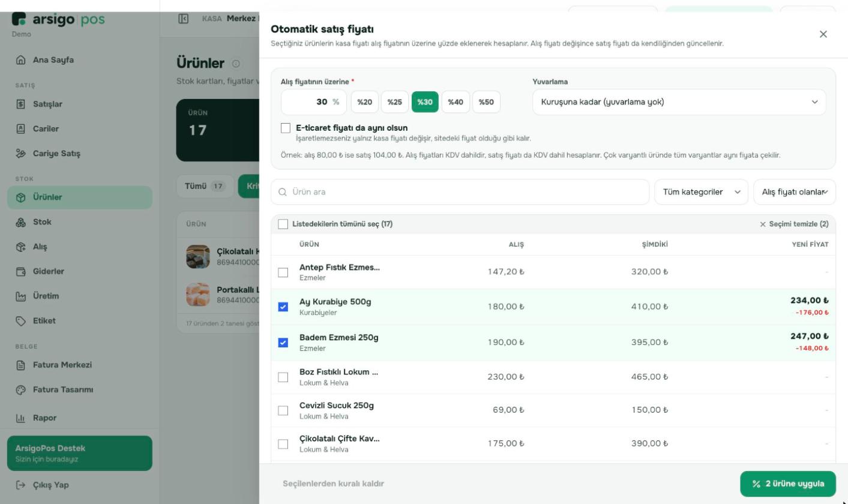Click 2 ürüne uygula button
This screenshot has width=848, height=504.
pyautogui.click(x=788, y=484)
